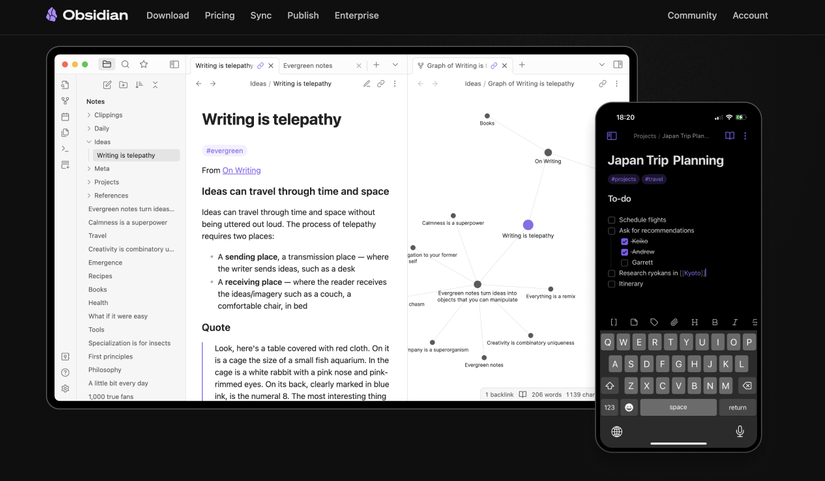Viewport: 825px width, 481px height.
Task: Open tab list dropdown chevron left pane
Action: (395, 65)
